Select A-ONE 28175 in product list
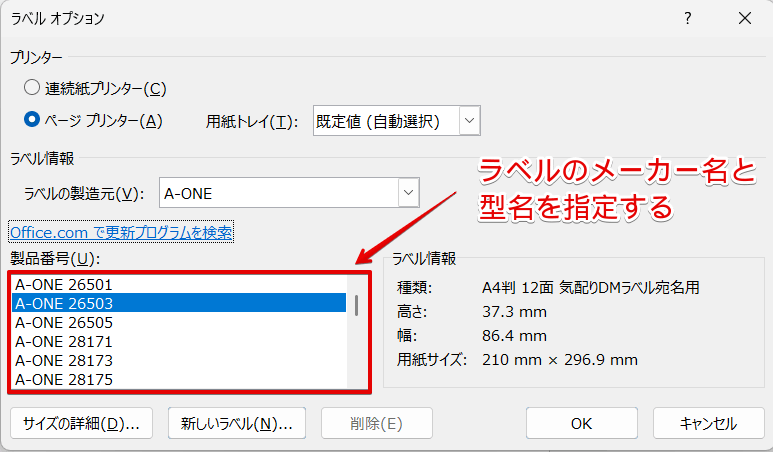The image size is (773, 452). [179, 379]
